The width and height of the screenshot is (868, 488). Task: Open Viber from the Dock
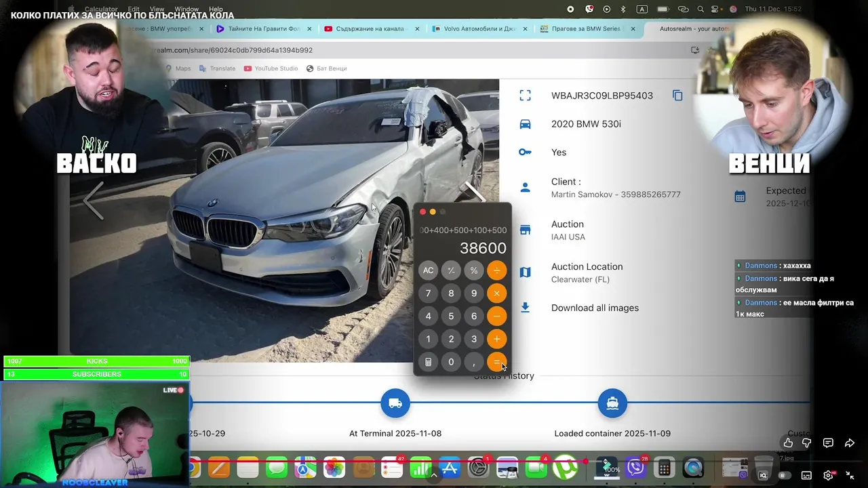(x=635, y=468)
